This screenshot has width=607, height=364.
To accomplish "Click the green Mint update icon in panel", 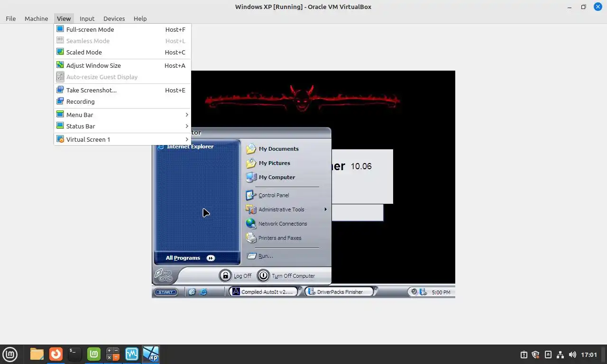I will tap(94, 354).
